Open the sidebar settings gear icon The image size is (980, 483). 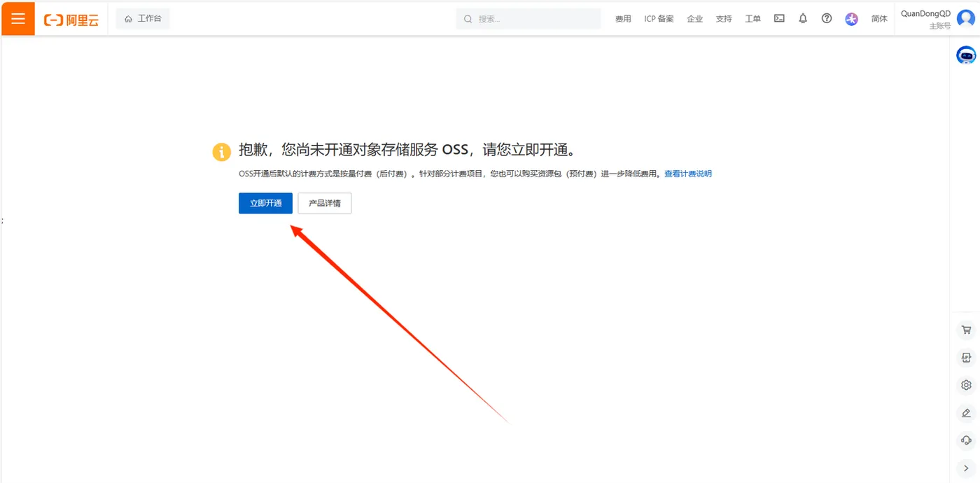coord(966,385)
